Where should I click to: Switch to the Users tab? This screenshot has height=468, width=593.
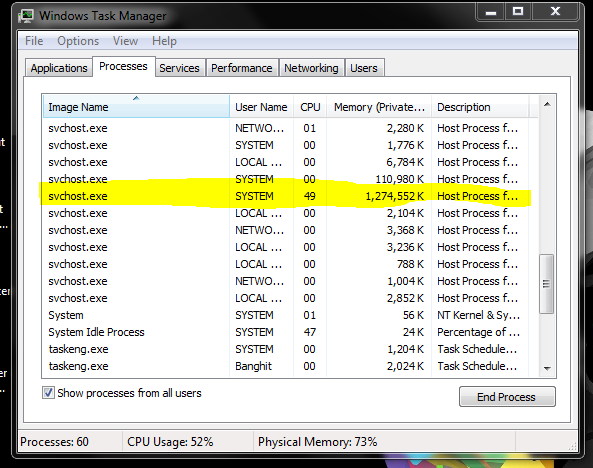(x=364, y=68)
